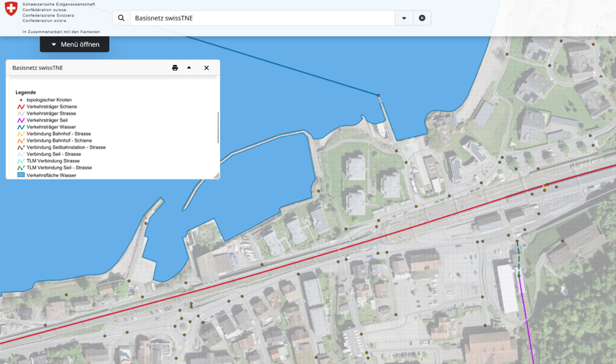Expand the 'Menü öffnen' menu
Image resolution: width=616 pixels, height=364 pixels.
tap(75, 45)
